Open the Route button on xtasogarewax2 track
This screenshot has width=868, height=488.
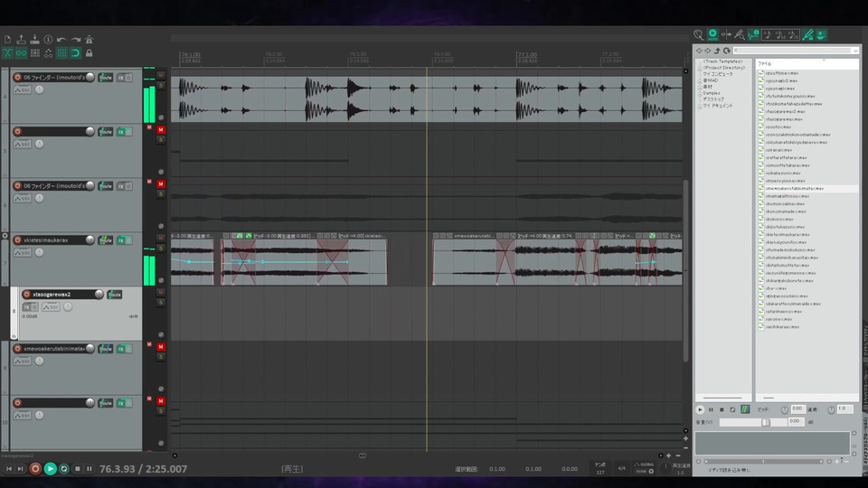tap(115, 295)
